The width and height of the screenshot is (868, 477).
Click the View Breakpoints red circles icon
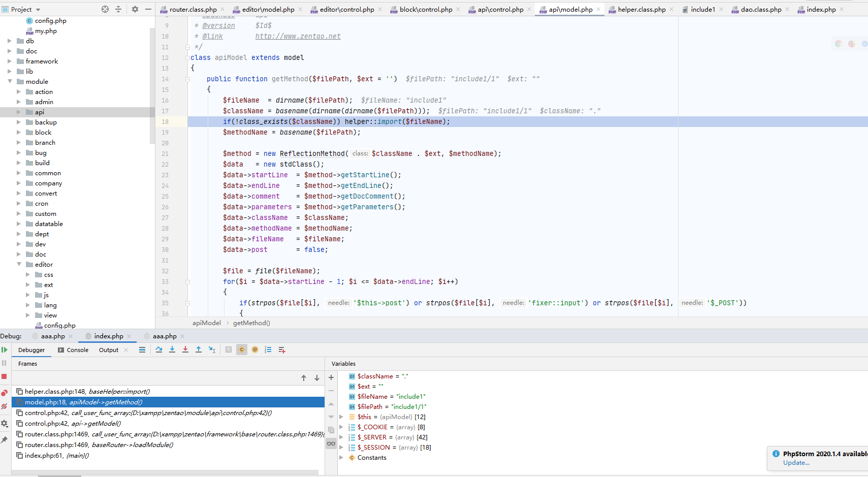4,393
